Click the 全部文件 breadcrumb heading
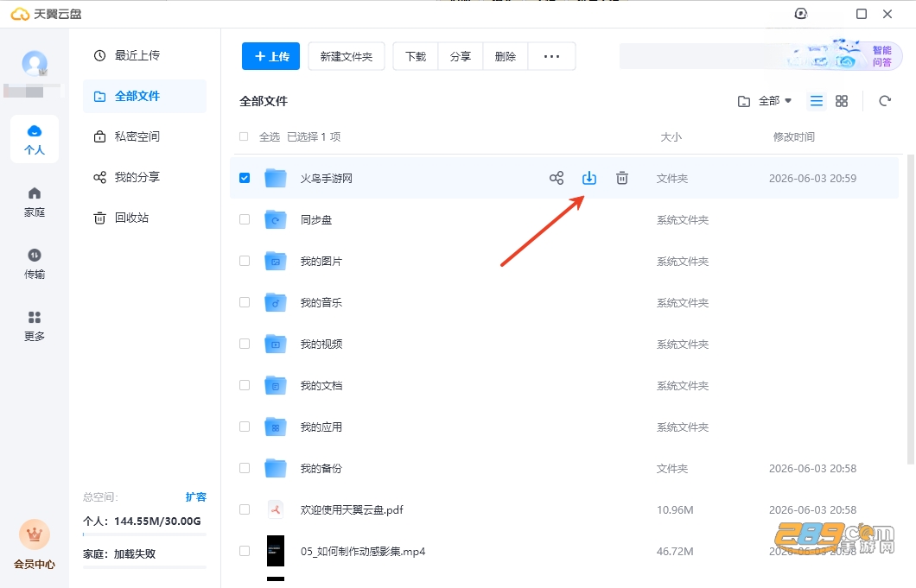The image size is (916, 588). (x=264, y=101)
